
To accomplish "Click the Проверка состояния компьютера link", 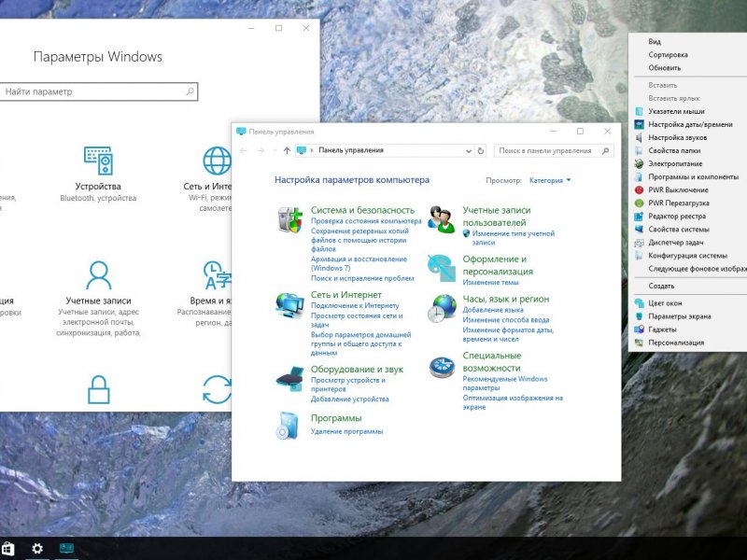I will (366, 221).
